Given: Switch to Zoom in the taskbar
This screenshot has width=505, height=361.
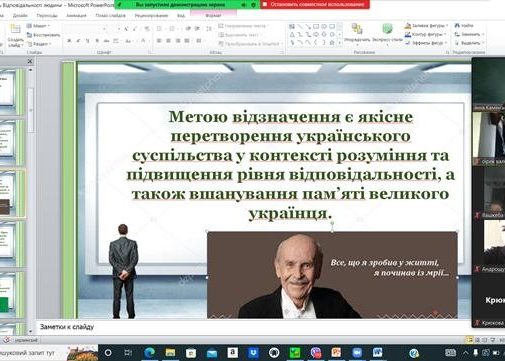Looking at the screenshot, I should tap(357, 352).
